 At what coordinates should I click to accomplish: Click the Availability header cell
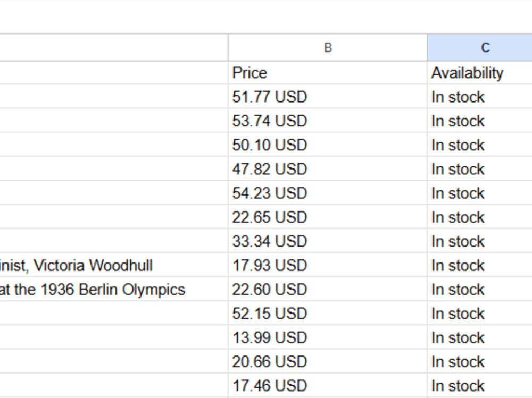480,73
